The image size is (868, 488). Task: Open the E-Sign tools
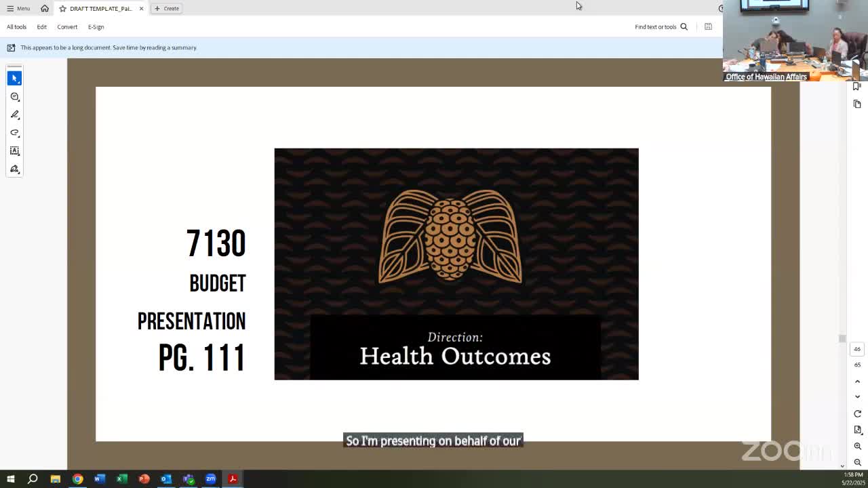coord(96,26)
